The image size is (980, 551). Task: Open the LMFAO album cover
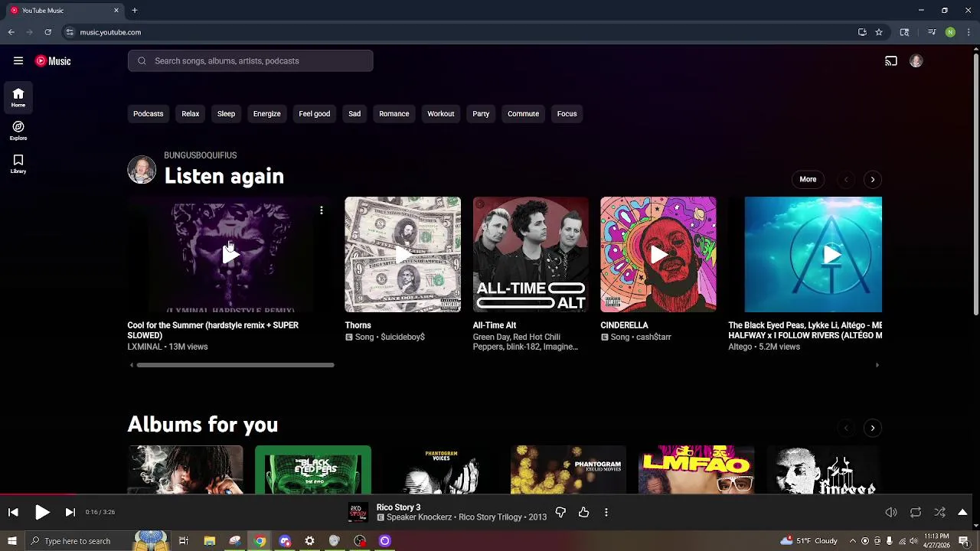697,469
